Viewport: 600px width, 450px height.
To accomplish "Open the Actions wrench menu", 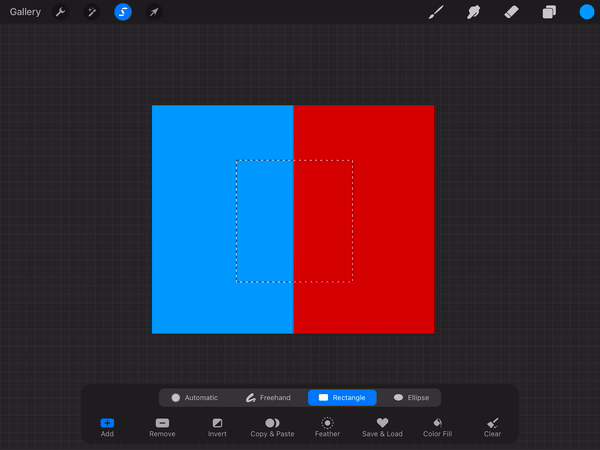I will click(60, 12).
